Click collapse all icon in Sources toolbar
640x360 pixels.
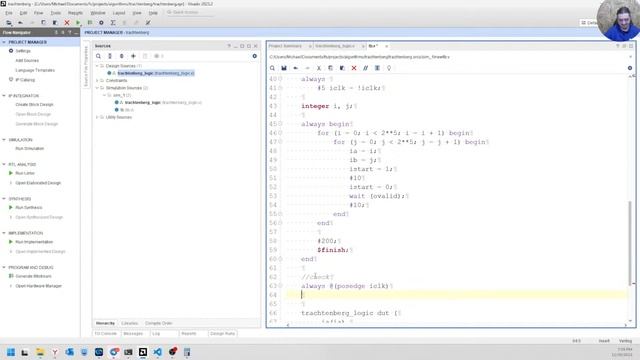point(110,56)
